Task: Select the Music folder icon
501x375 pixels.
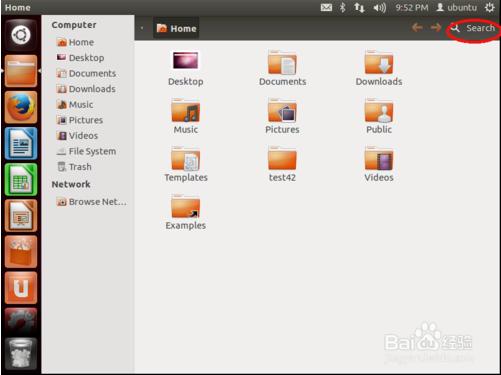Action: click(x=186, y=116)
